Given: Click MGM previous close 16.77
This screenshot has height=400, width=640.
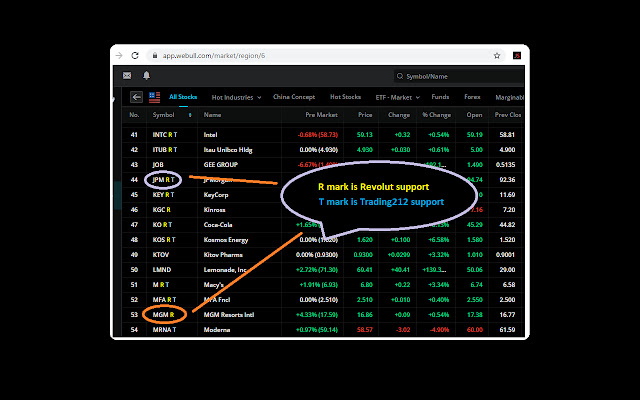Looking at the screenshot, I should pos(507,315).
